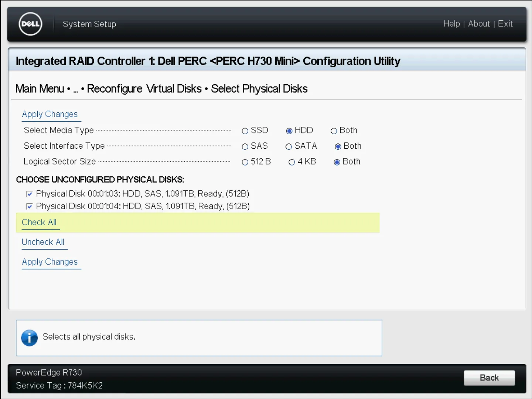Click Exit in the header
Image resolution: width=532 pixels, height=399 pixels.
(505, 24)
